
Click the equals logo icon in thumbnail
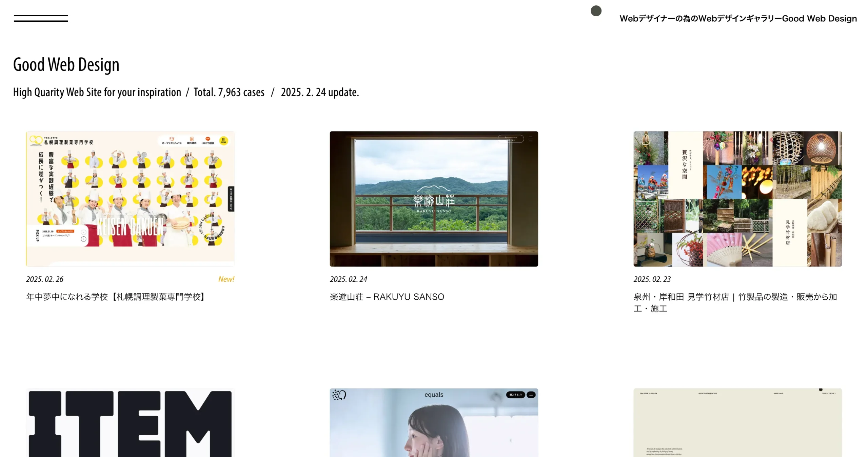[x=339, y=395]
